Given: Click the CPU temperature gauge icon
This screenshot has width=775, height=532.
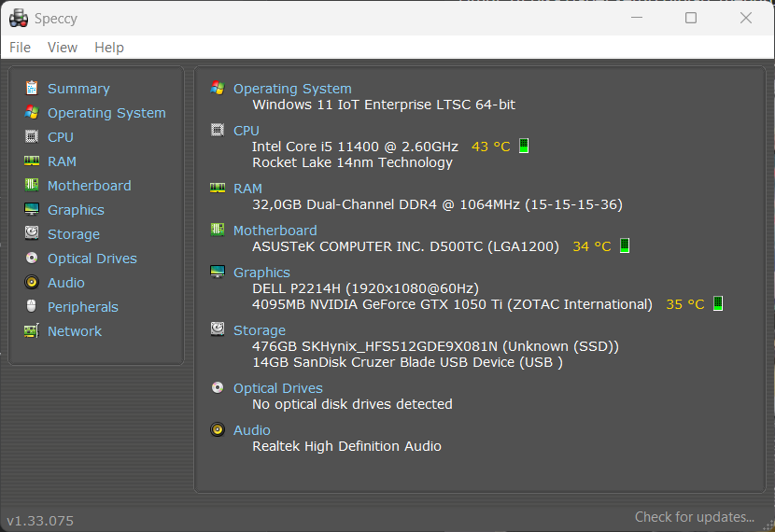Looking at the screenshot, I should [x=524, y=146].
